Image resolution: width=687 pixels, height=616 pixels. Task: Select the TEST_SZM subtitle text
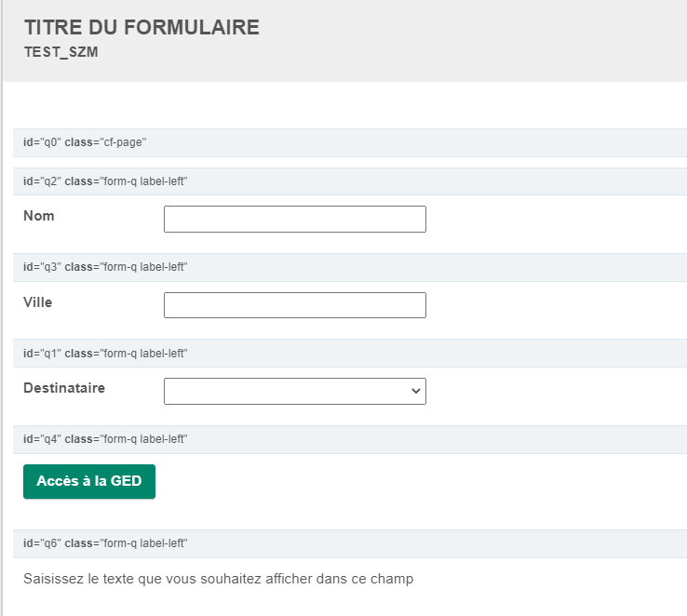[x=61, y=53]
